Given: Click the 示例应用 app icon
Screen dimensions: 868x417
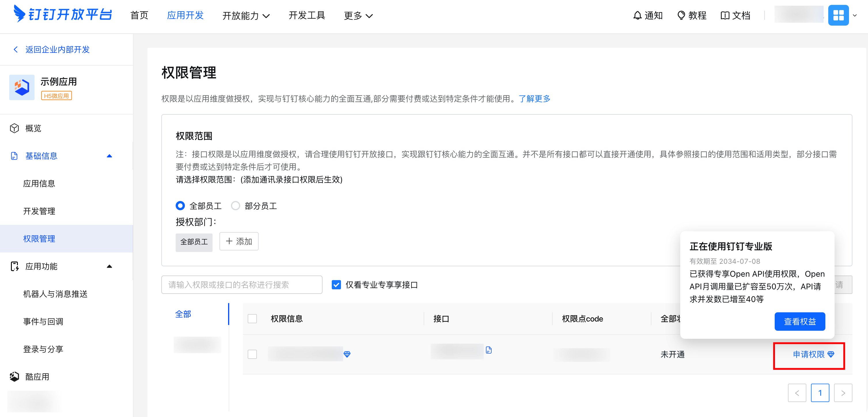Looking at the screenshot, I should [22, 87].
